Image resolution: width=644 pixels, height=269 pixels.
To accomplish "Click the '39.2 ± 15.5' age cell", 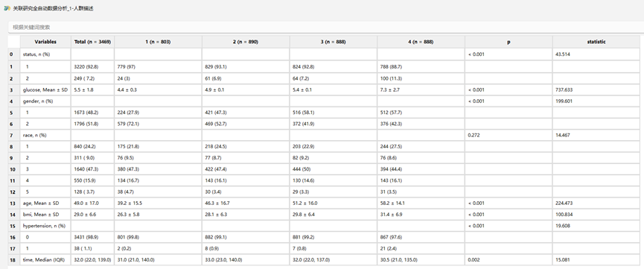I will click(x=158, y=203).
